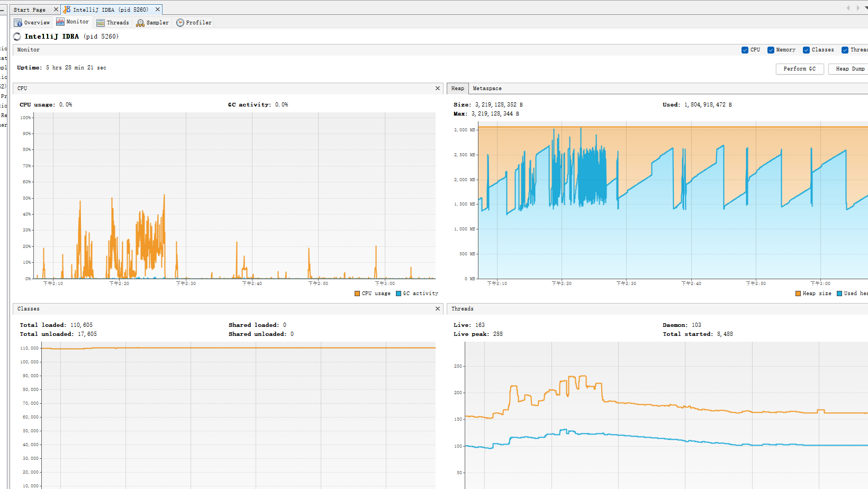Click the Monitor section header
This screenshot has height=489, width=868.
(x=29, y=50)
